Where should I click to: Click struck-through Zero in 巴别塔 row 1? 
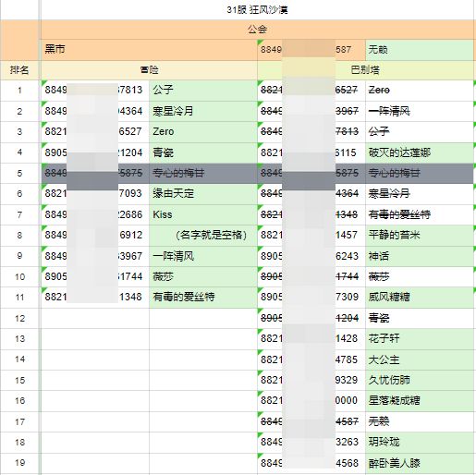pyautogui.click(x=420, y=91)
